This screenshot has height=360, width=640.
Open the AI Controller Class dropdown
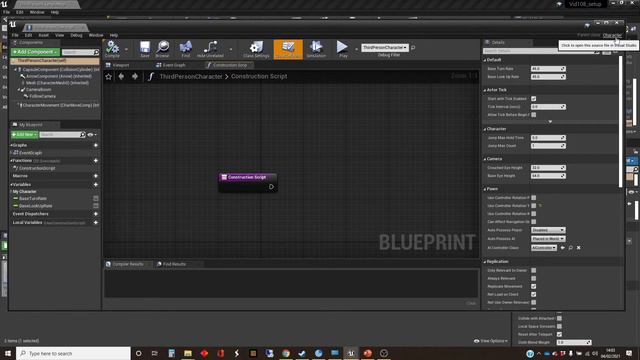click(x=544, y=248)
